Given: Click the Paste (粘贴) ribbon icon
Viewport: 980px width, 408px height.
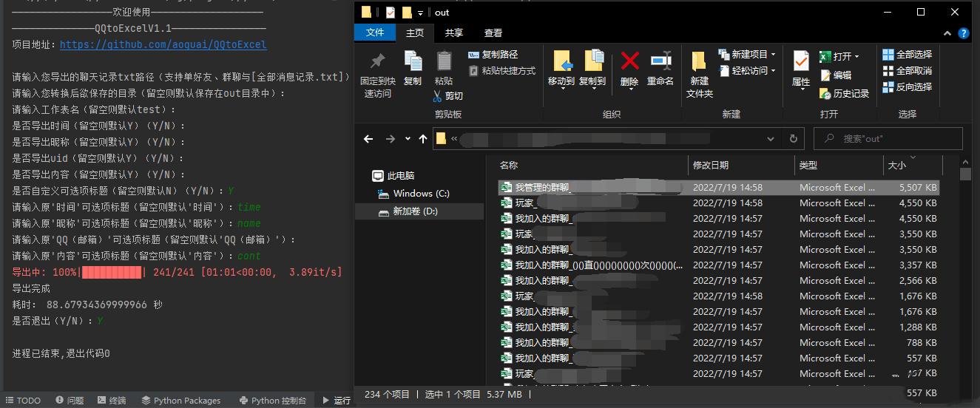Looking at the screenshot, I should tap(444, 62).
